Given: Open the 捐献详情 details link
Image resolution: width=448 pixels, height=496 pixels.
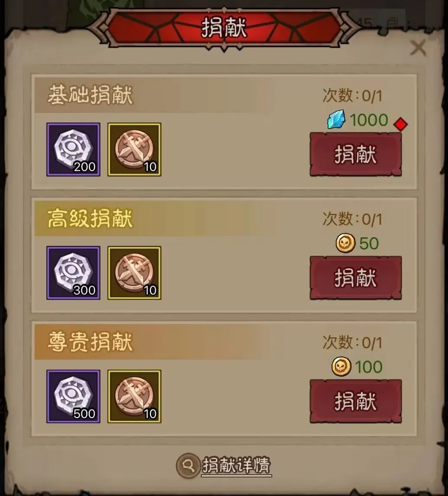Looking at the screenshot, I should tap(236, 465).
